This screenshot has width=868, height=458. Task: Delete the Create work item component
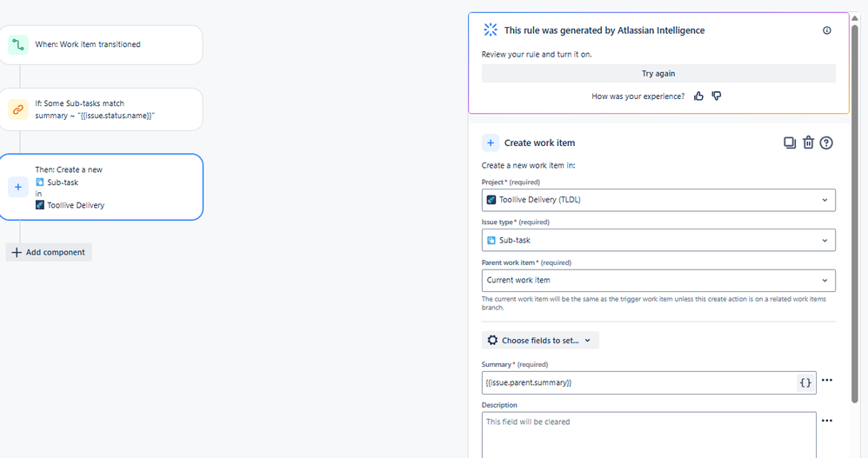(808, 143)
